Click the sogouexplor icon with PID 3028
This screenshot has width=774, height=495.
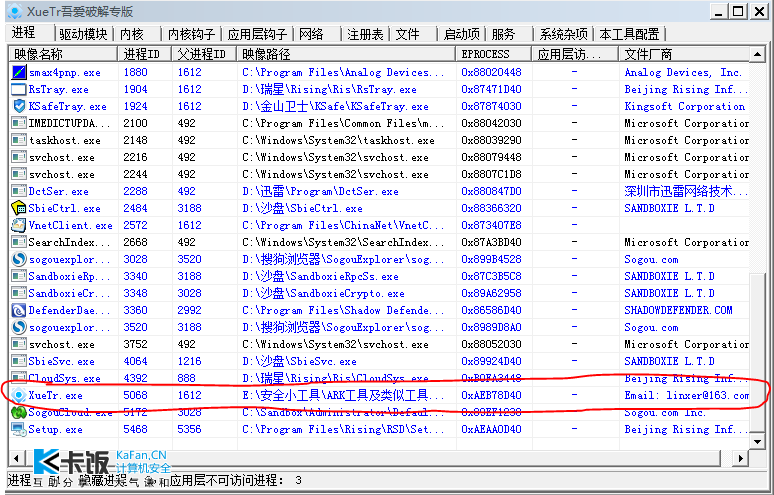click(19, 260)
